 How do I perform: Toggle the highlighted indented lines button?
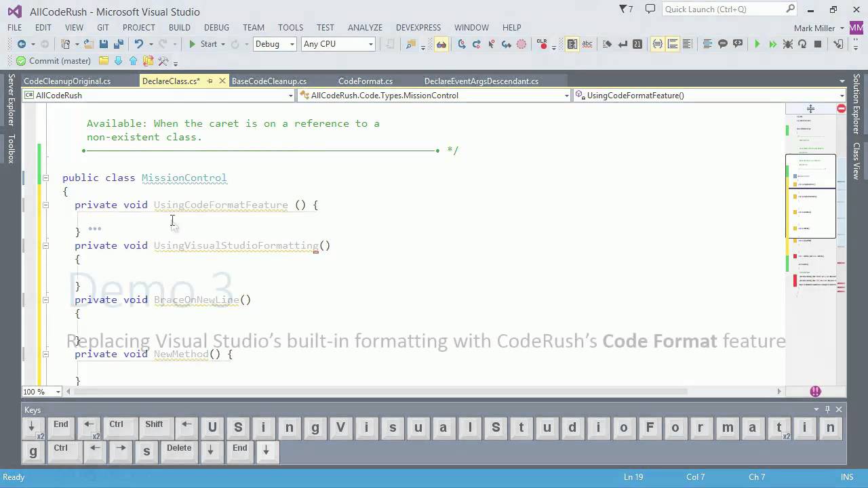[673, 44]
